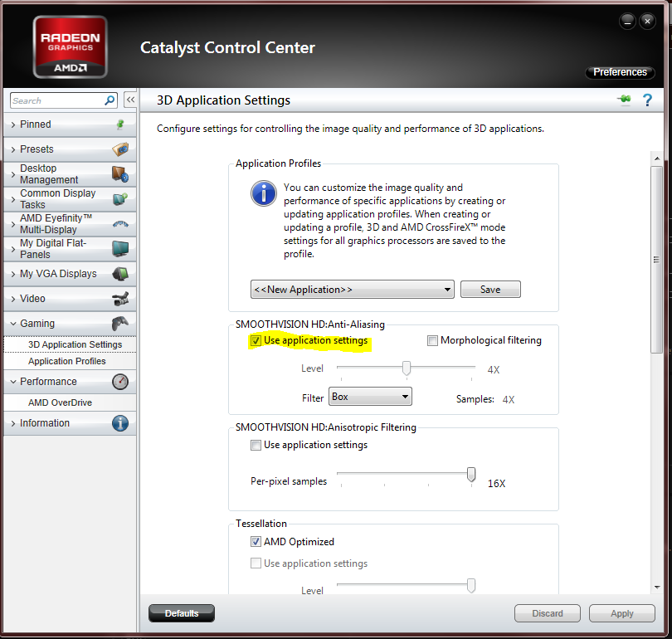Collapse the Performance section
This screenshot has width=672, height=639.
(70, 382)
